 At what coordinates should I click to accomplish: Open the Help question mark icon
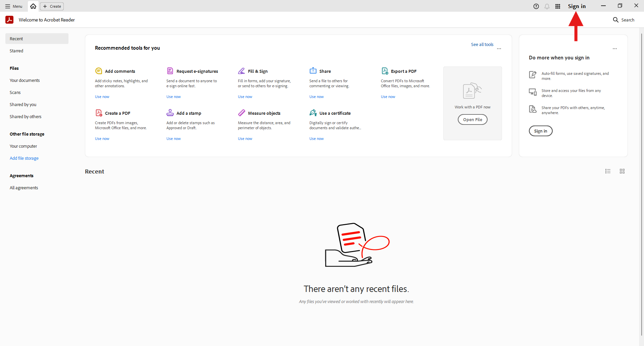(536, 6)
